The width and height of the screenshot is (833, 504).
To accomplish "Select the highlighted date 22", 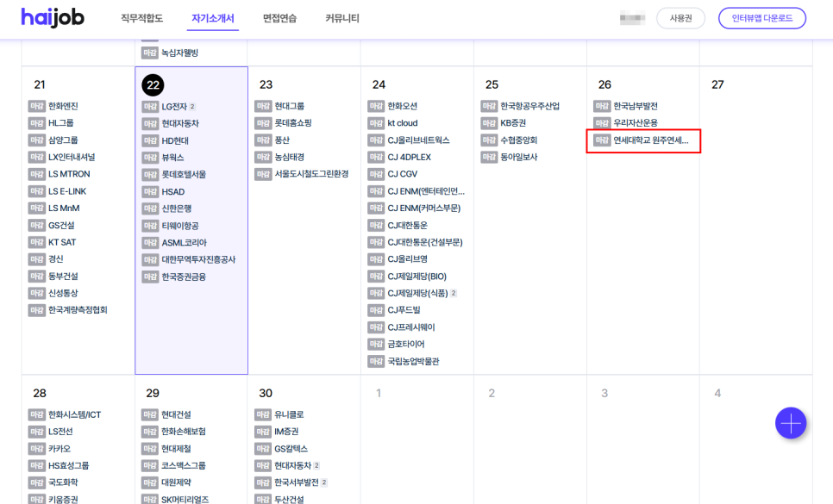I will [153, 85].
